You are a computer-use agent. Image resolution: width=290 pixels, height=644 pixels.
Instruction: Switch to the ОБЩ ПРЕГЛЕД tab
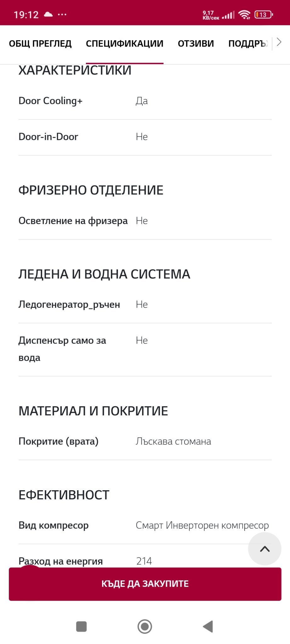[40, 43]
